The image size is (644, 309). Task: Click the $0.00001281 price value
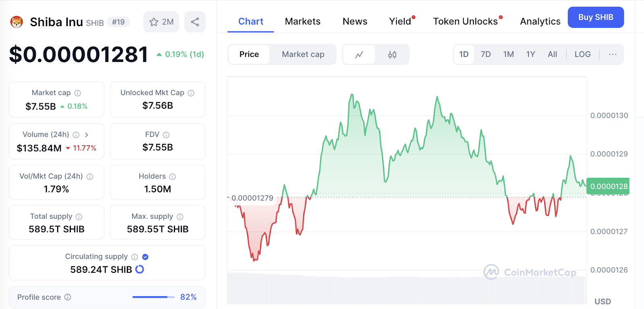coord(79,54)
